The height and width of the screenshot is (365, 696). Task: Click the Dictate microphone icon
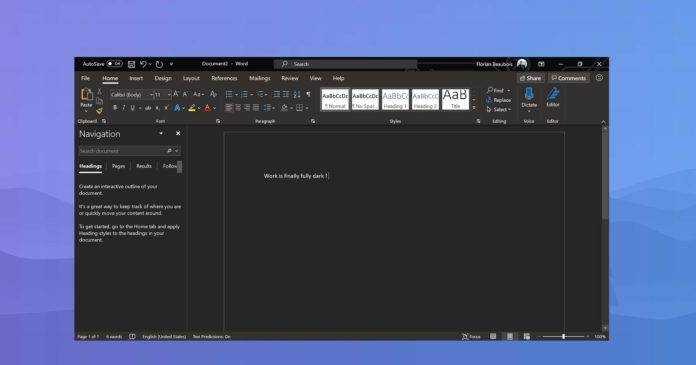(x=529, y=93)
